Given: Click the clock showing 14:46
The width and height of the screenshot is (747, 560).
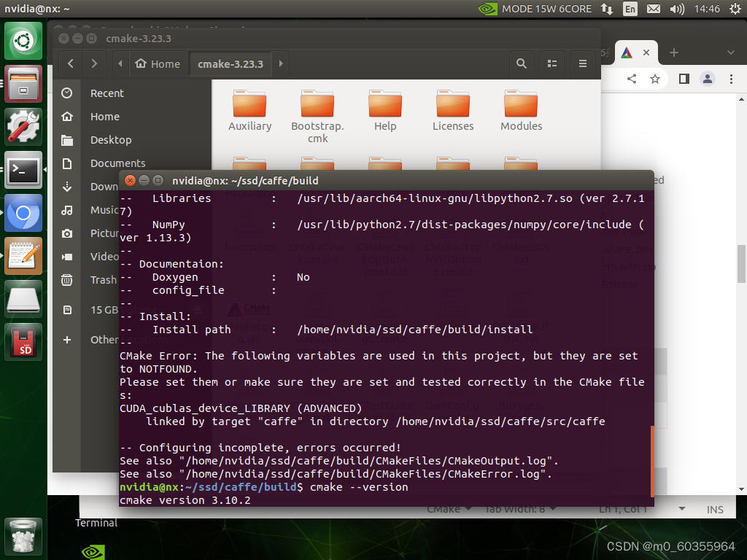Looking at the screenshot, I should (x=707, y=9).
